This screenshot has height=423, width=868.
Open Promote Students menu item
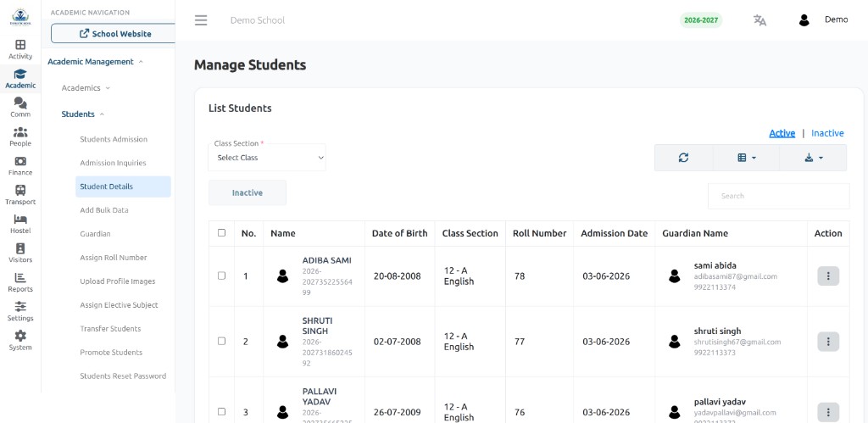click(111, 352)
